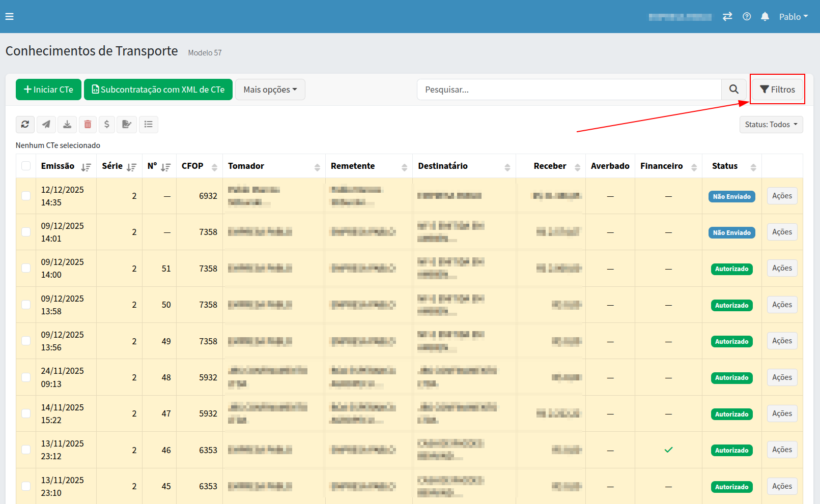This screenshot has height=504, width=820.
Task: Check the row for CTe number 51
Action: pos(26,268)
